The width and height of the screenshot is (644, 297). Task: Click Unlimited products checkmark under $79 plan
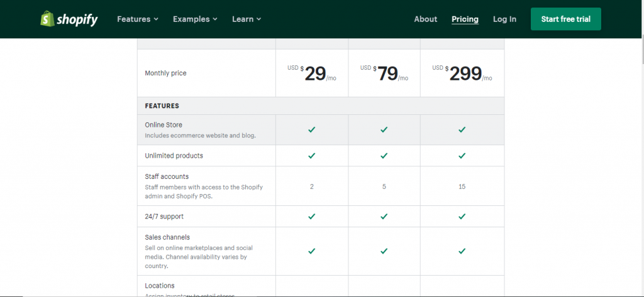(x=384, y=156)
